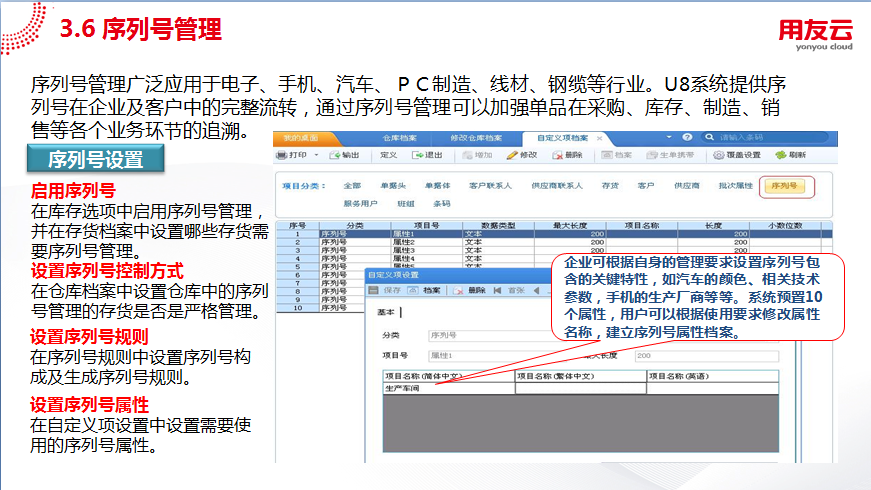Select the highlighted row 属性1

tap(554, 234)
